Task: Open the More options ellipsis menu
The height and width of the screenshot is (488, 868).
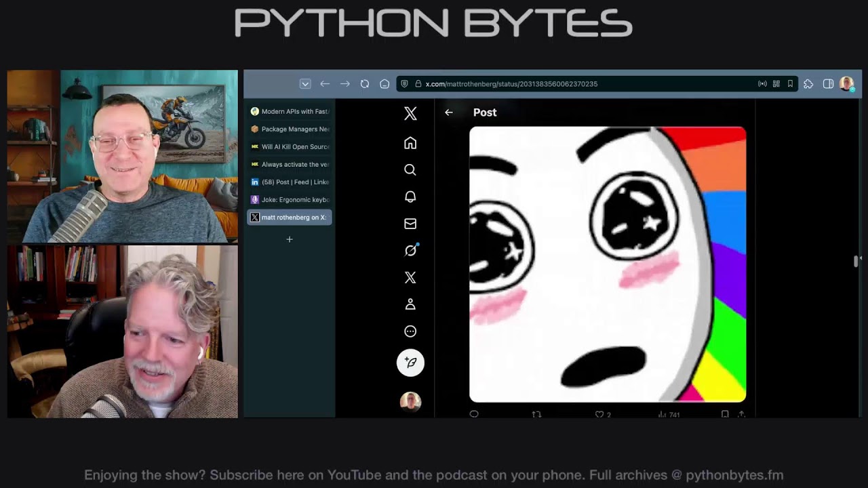Action: 410,331
